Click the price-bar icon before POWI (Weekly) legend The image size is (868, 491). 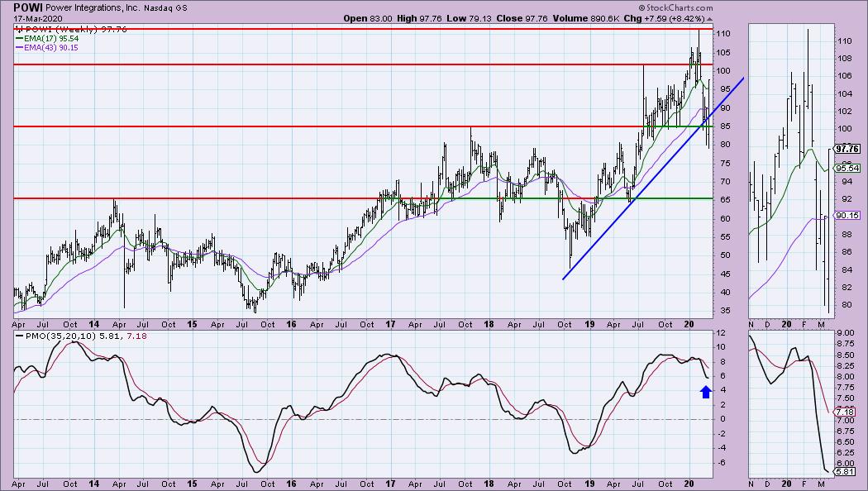click(19, 29)
